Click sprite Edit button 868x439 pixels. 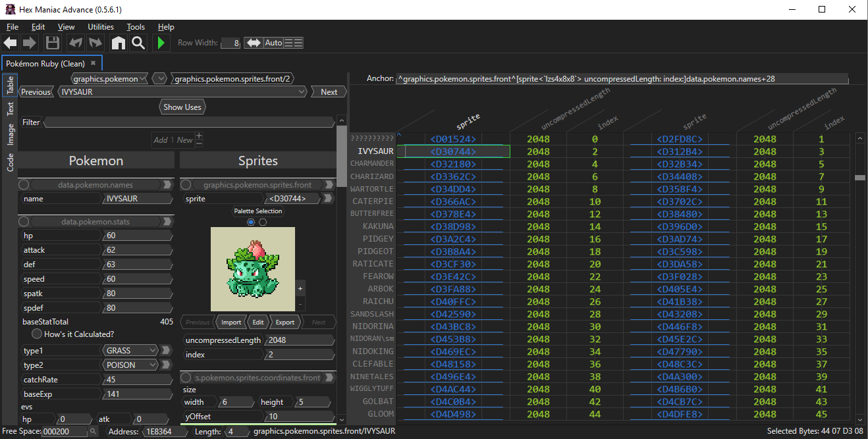258,322
